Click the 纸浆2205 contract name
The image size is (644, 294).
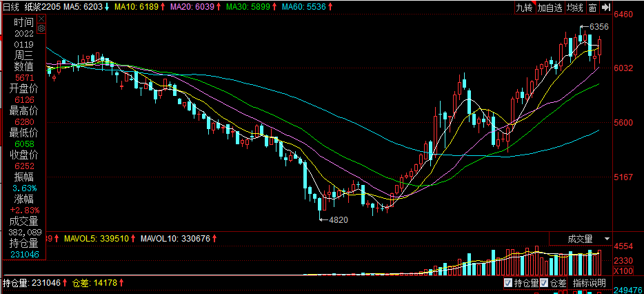click(x=42, y=7)
